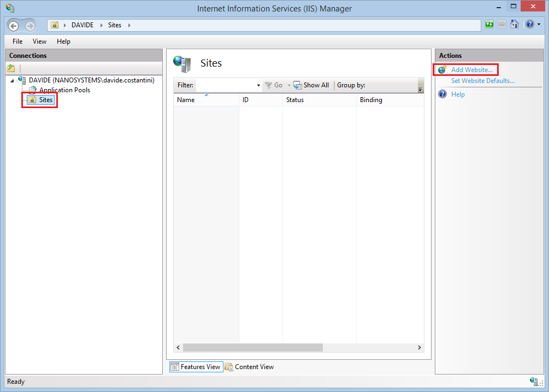Open the Help question mark icon in the top toolbar
The image size is (549, 392).
click(530, 25)
